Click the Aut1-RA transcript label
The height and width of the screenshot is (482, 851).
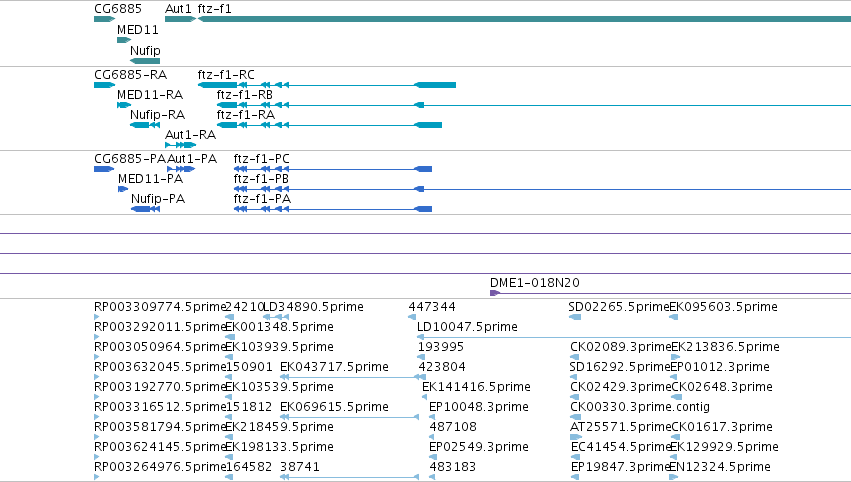[190, 135]
